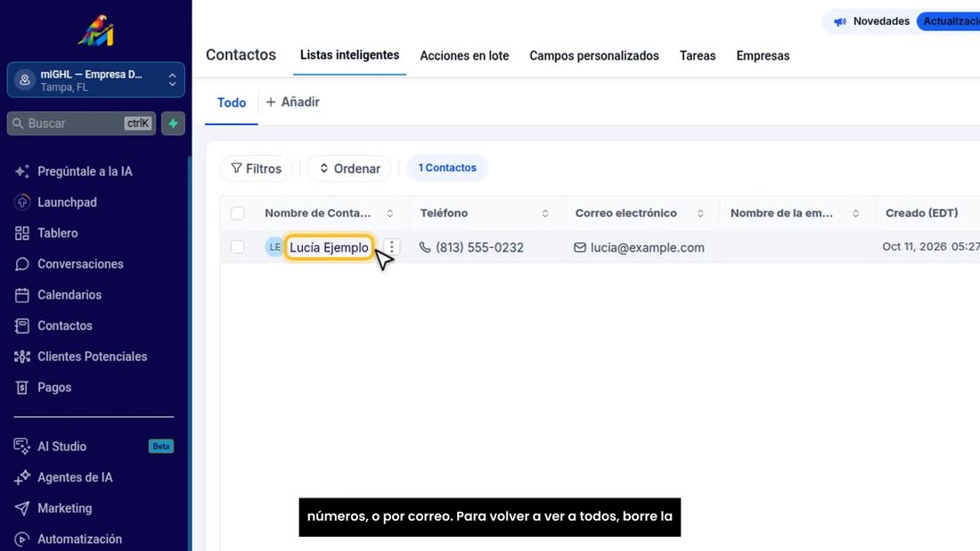Open Clientes Potenciales in the sidebar

(x=80, y=357)
